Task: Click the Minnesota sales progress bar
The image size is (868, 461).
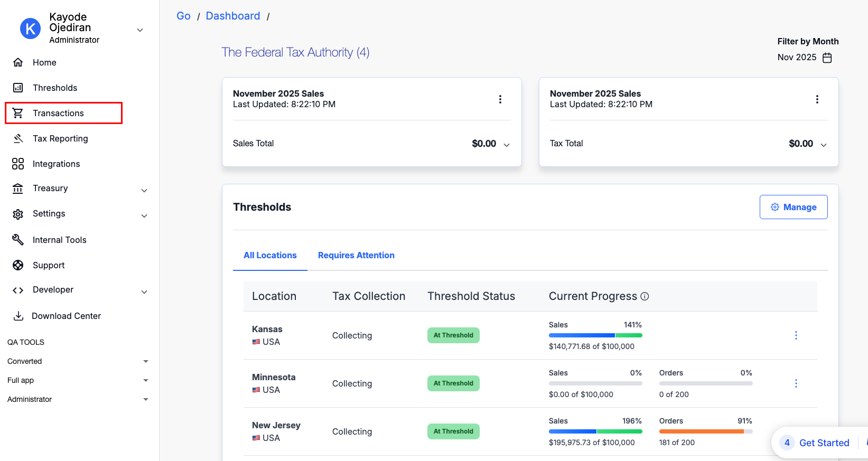Action: point(595,383)
